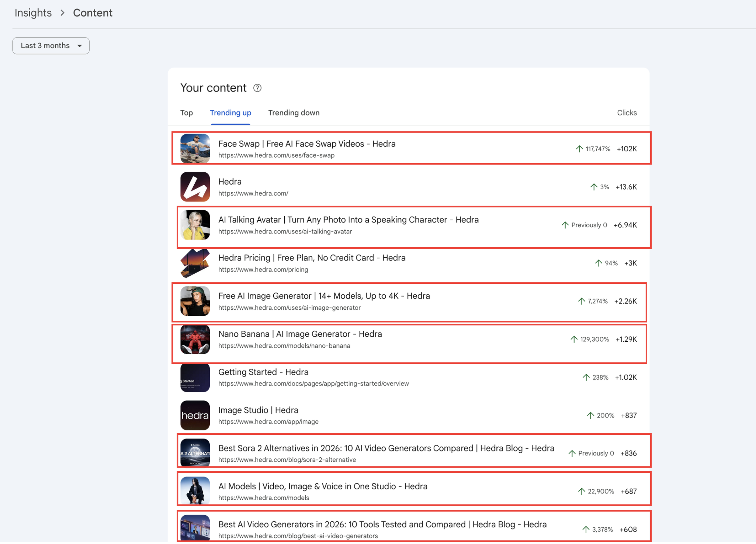The image size is (756, 544).
Task: Click the up arrow beside 94%
Action: (x=599, y=263)
